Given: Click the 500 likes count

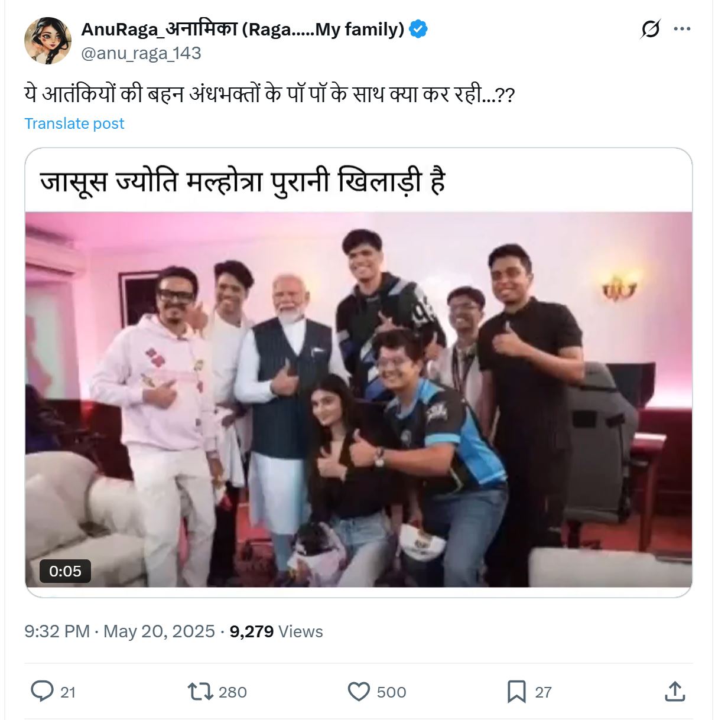Looking at the screenshot, I should (391, 692).
